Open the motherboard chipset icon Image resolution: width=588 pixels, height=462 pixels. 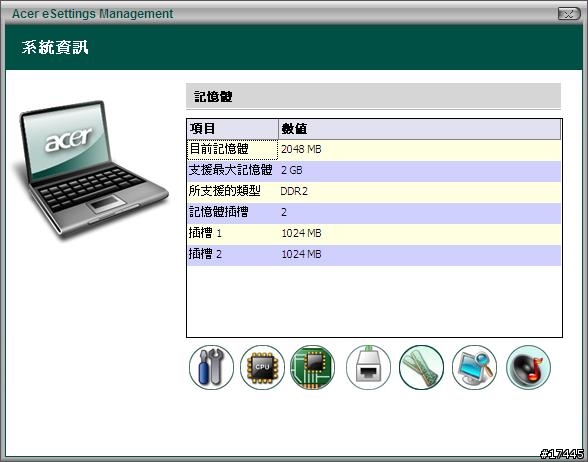click(313, 368)
